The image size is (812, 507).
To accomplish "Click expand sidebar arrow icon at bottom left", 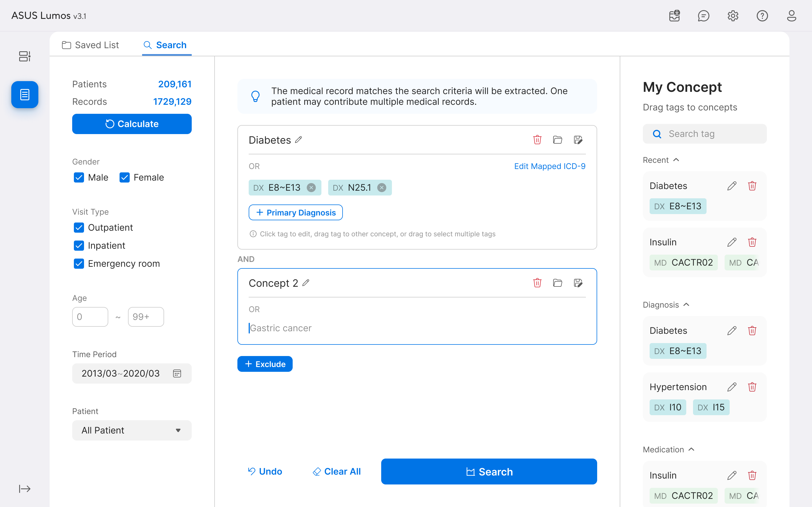I will pyautogui.click(x=25, y=489).
